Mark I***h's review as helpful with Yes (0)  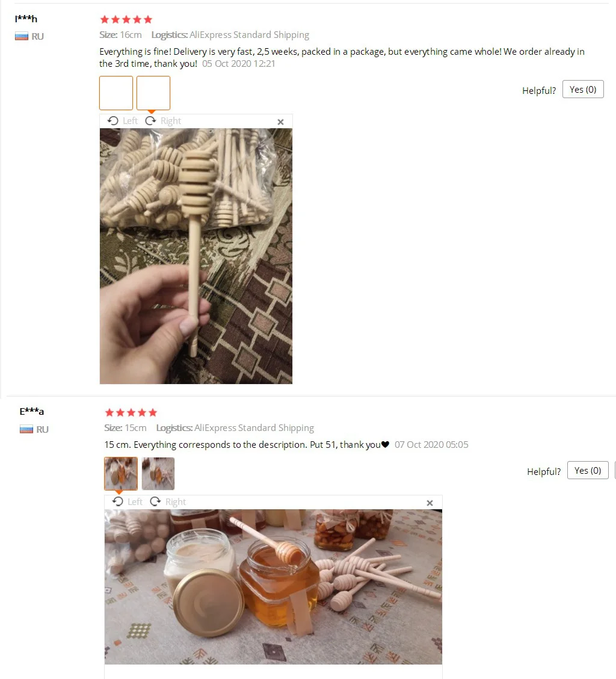pyautogui.click(x=583, y=89)
